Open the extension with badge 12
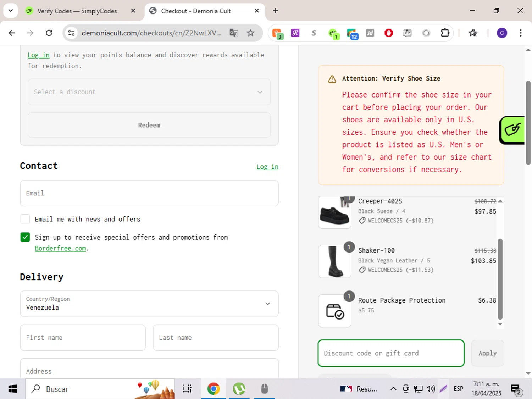Image resolution: width=532 pixels, height=399 pixels. click(352, 33)
